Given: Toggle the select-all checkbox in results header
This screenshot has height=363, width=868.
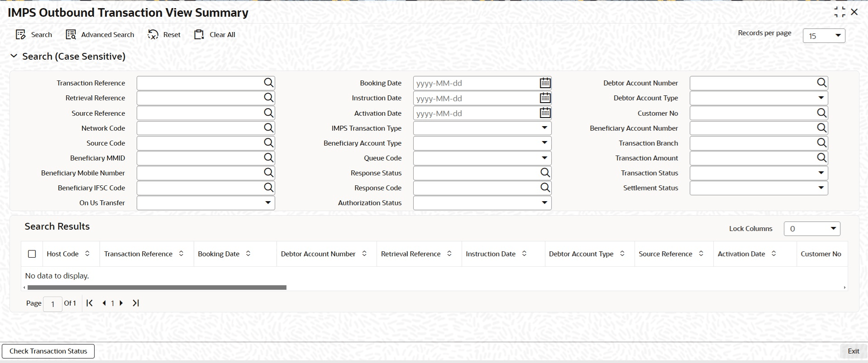Looking at the screenshot, I should point(32,254).
